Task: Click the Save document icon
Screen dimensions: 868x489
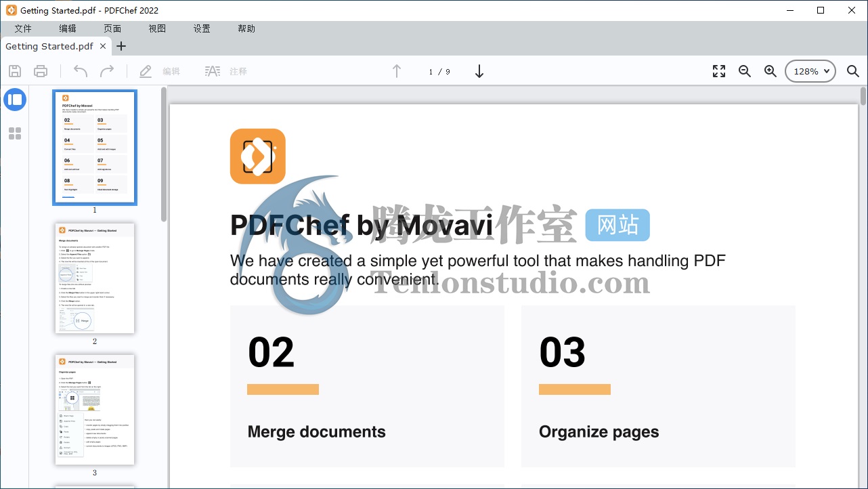Action: point(15,71)
